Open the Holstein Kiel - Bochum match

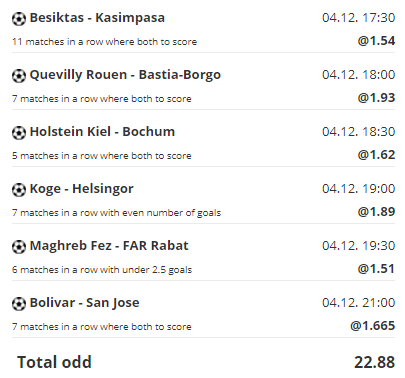(102, 132)
